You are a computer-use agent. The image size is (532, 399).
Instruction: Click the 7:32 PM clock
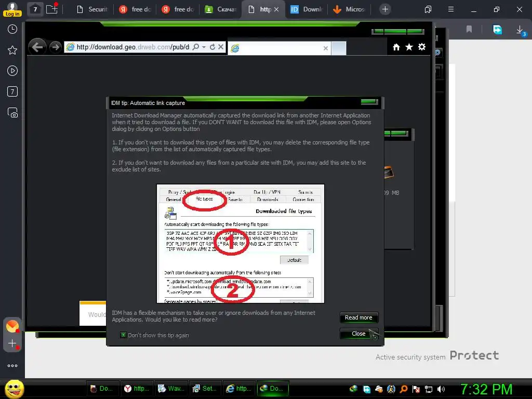tap(486, 390)
